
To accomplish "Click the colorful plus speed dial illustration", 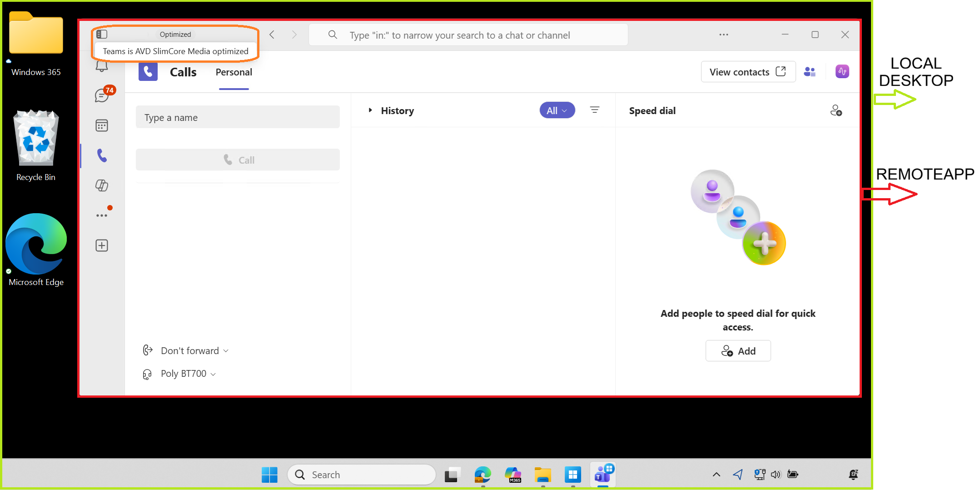I will pos(764,244).
